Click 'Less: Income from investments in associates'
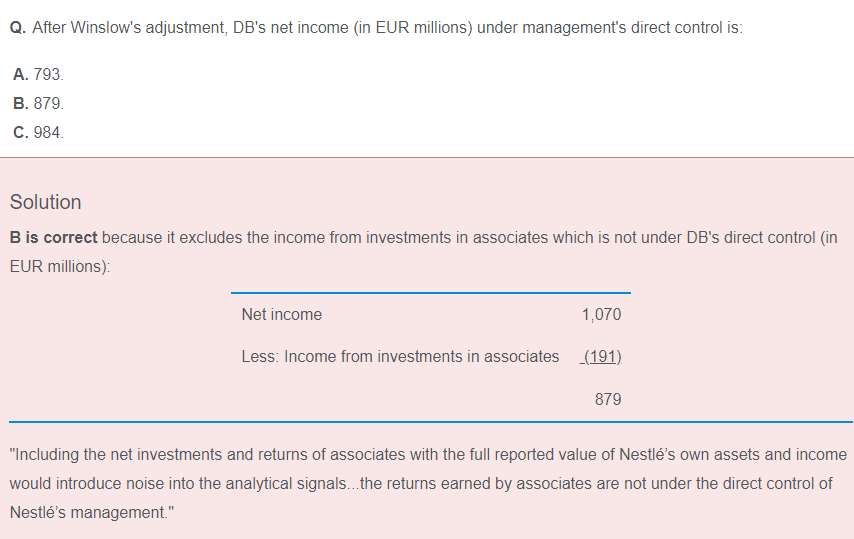 point(400,356)
